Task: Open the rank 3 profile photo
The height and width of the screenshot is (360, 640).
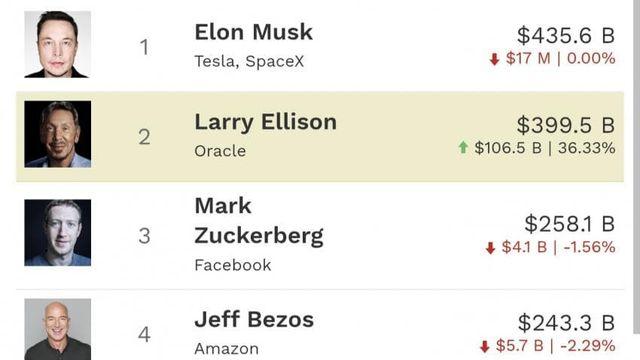Action: (58, 233)
